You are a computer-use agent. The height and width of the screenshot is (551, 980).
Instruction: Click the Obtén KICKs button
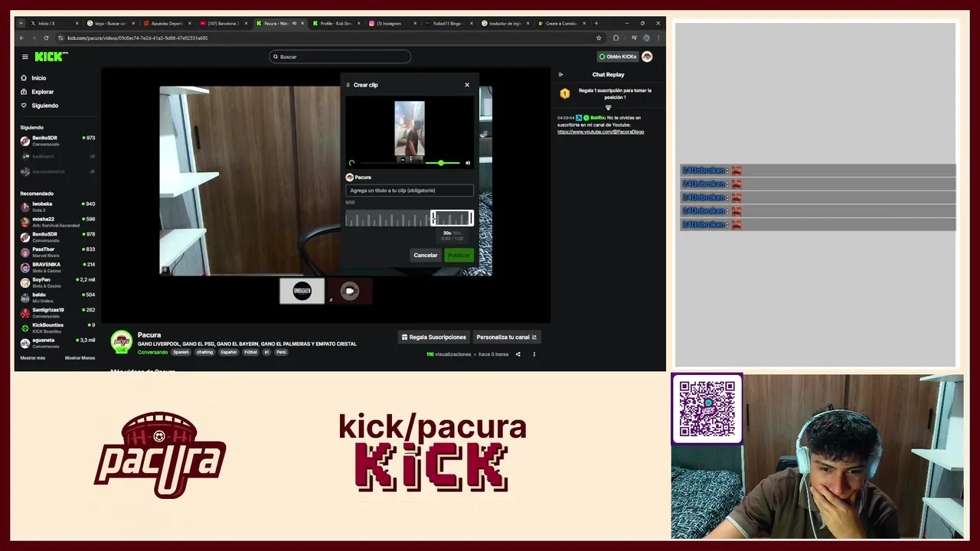[618, 57]
